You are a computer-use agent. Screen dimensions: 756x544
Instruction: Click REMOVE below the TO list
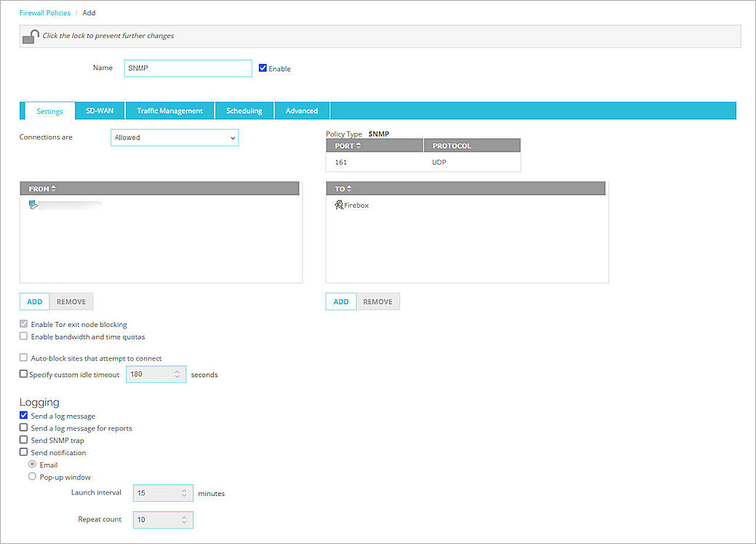pos(378,301)
